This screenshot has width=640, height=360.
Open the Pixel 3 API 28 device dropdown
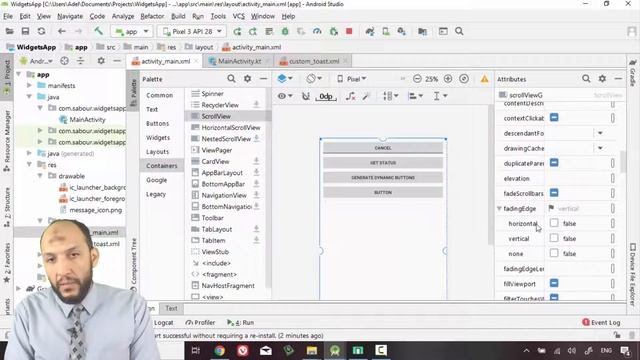191,31
